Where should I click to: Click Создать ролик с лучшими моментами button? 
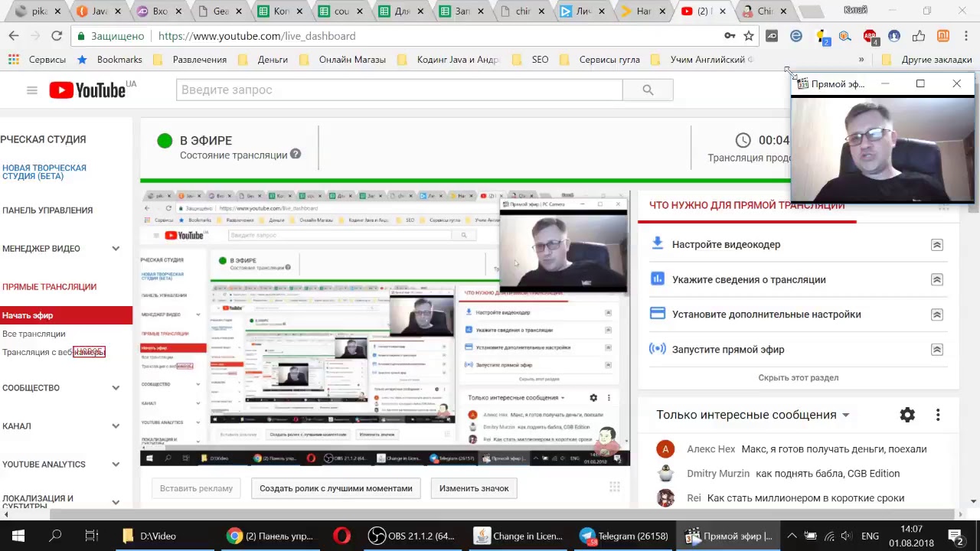click(x=336, y=488)
